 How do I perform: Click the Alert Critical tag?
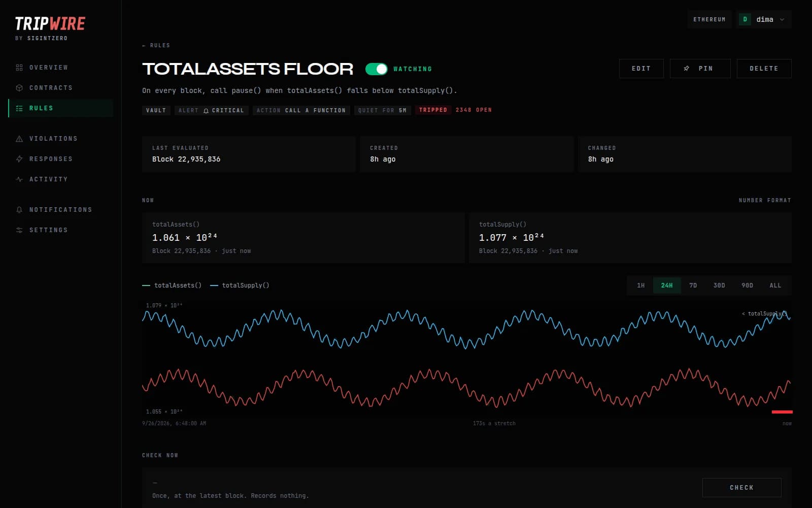tap(211, 110)
